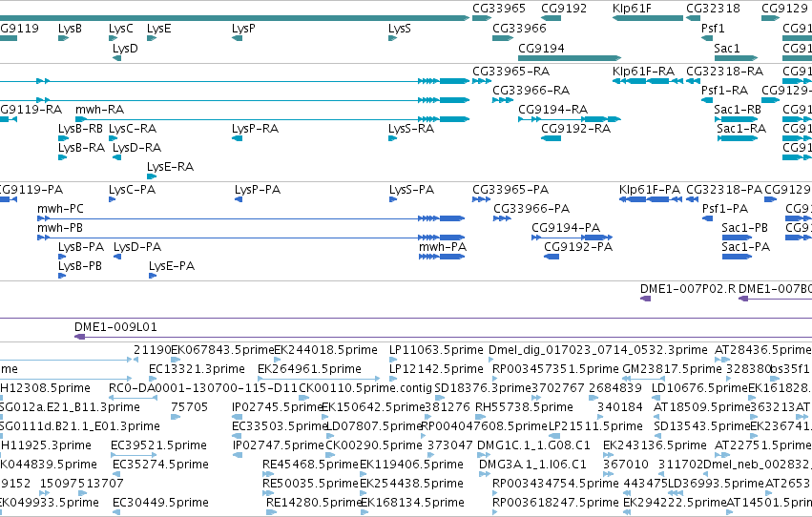812x517 pixels.
Task: Click the CG9192-PA protein glyph
Action: click(x=552, y=257)
